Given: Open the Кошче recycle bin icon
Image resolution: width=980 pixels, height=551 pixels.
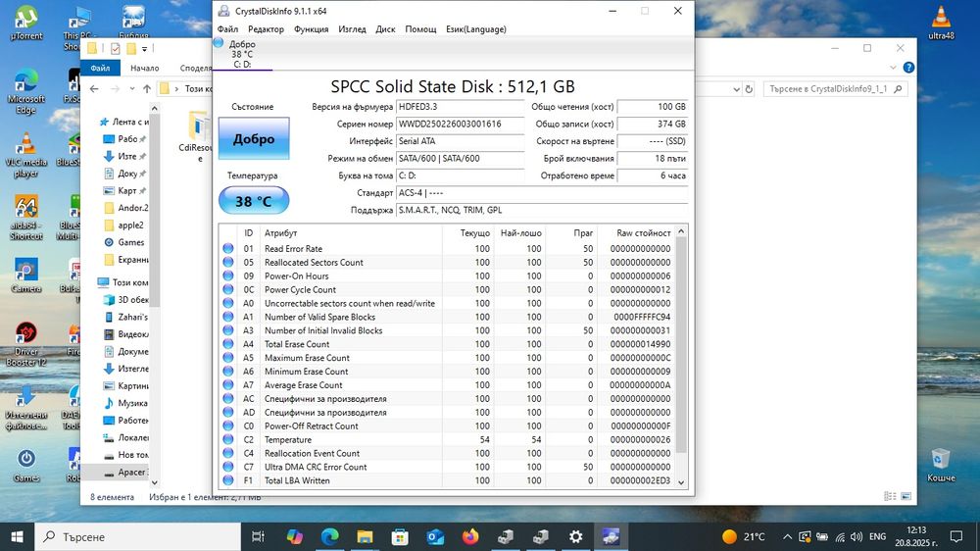Looking at the screenshot, I should click(x=941, y=465).
